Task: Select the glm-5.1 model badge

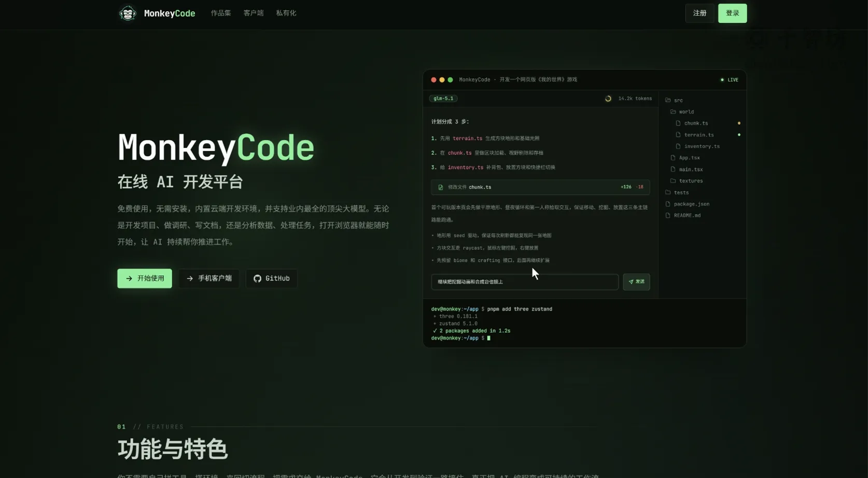Action: click(x=443, y=99)
